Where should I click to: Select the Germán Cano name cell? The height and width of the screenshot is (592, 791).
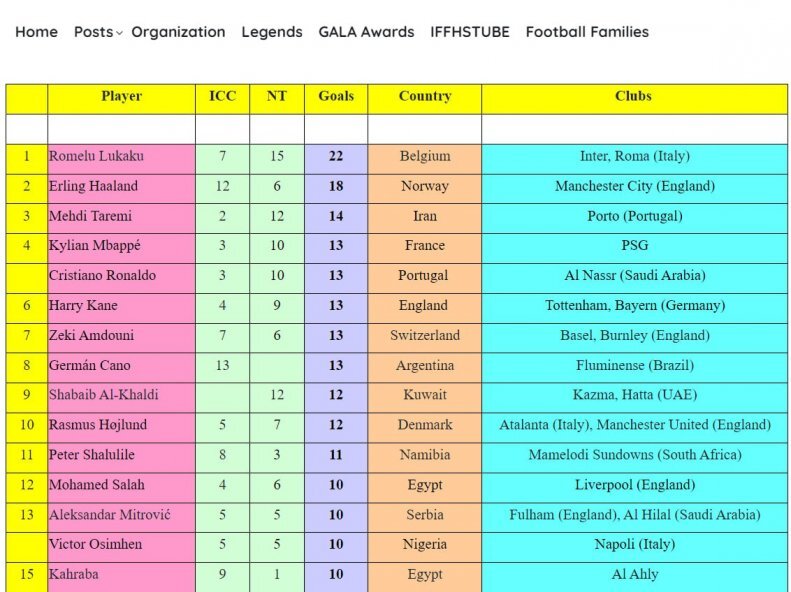pos(90,366)
